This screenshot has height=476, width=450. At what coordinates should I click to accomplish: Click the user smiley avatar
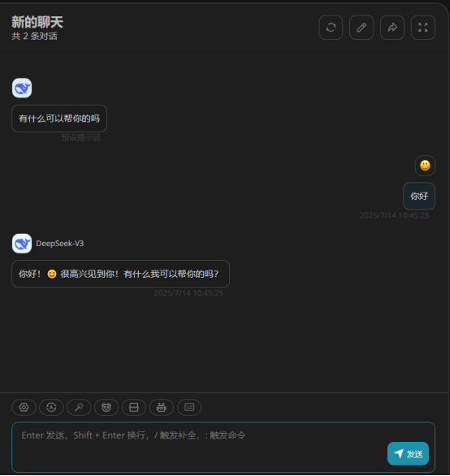click(x=425, y=166)
